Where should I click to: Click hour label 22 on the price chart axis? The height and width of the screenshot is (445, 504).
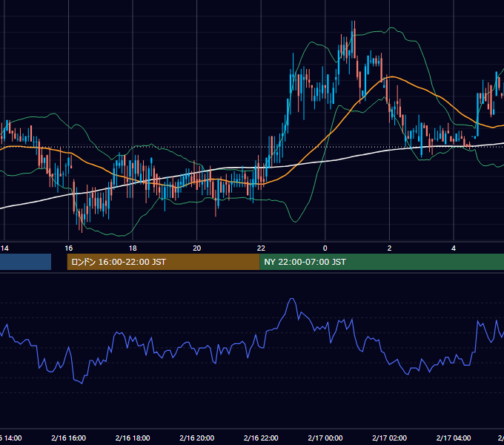click(261, 248)
